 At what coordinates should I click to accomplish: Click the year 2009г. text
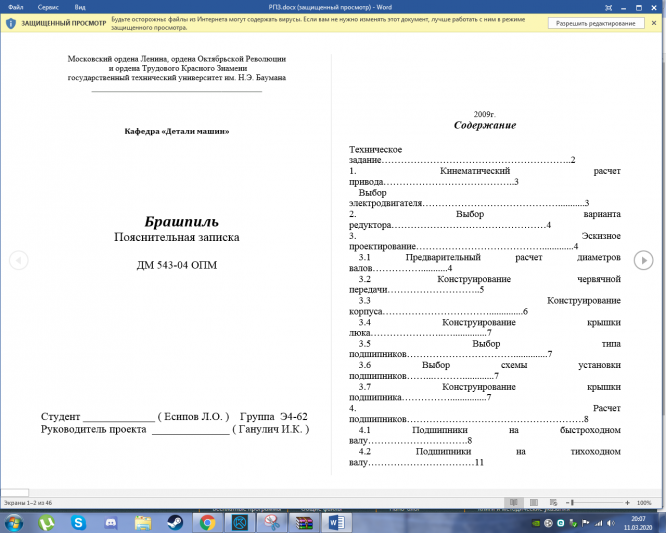click(x=485, y=114)
